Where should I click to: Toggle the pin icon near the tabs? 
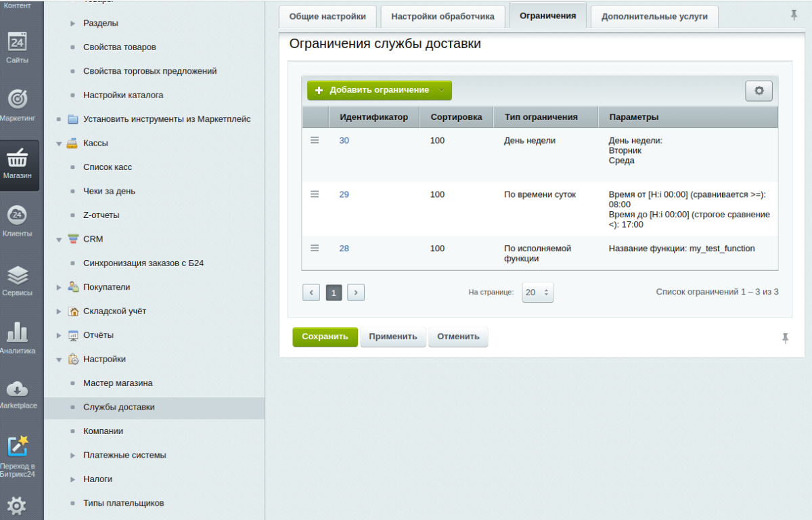[794, 14]
